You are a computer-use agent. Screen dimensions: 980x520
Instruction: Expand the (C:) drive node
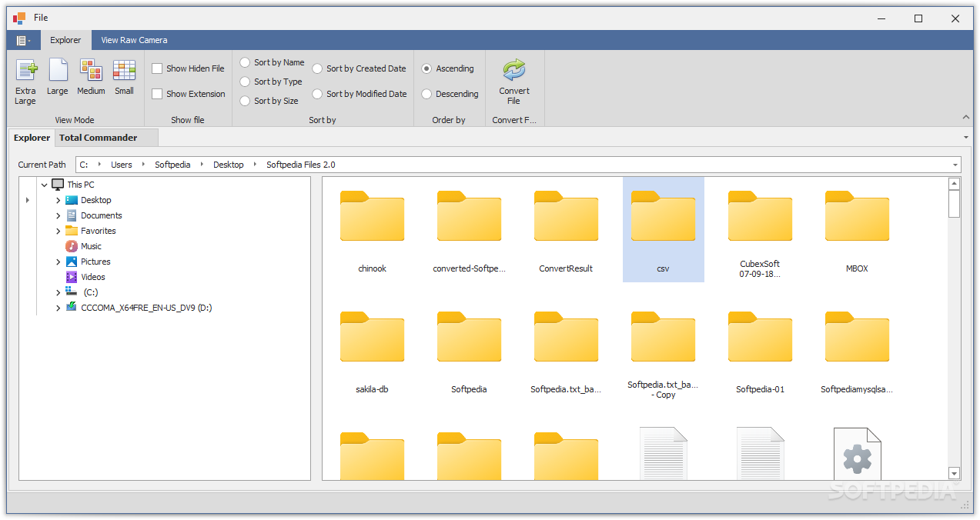coord(58,292)
